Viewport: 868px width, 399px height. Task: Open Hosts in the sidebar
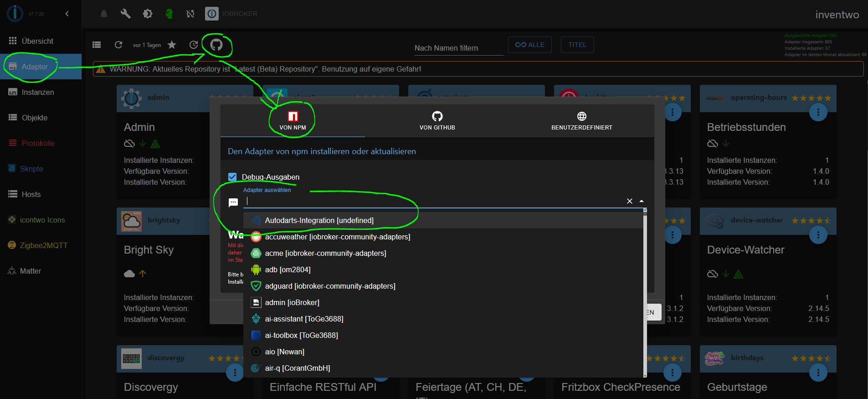[41, 194]
